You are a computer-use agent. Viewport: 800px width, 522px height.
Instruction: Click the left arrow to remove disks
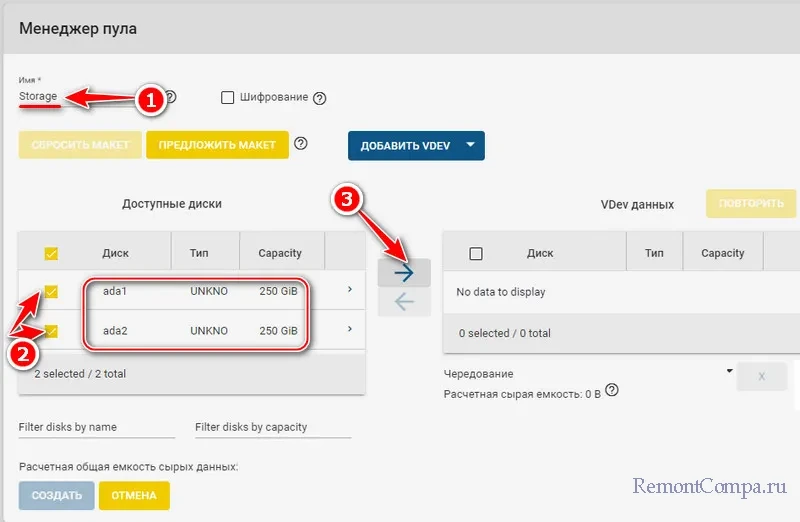tap(404, 302)
